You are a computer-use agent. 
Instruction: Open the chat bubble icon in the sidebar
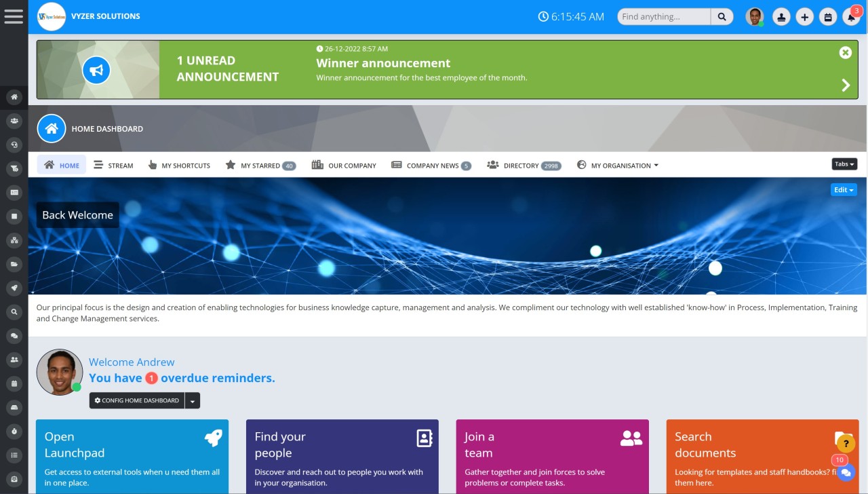[x=14, y=336]
